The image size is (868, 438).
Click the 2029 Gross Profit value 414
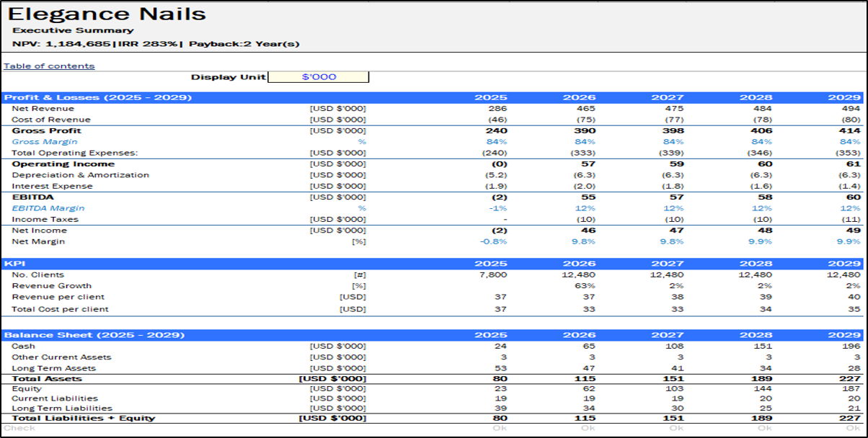[849, 130]
